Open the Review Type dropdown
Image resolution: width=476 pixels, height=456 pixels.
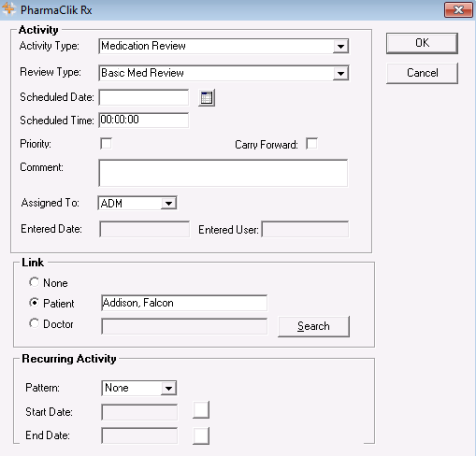point(341,73)
